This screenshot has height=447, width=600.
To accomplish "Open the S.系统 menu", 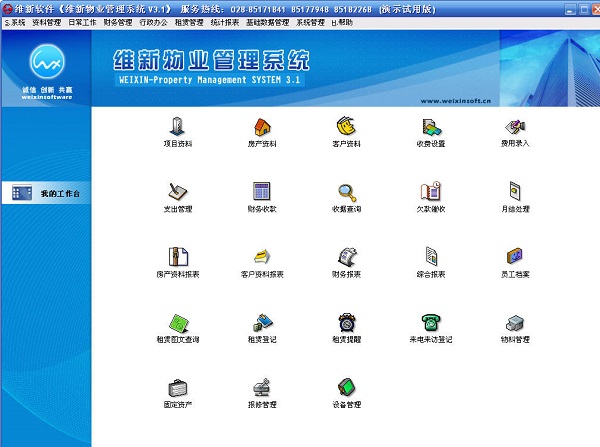I will click(x=15, y=23).
